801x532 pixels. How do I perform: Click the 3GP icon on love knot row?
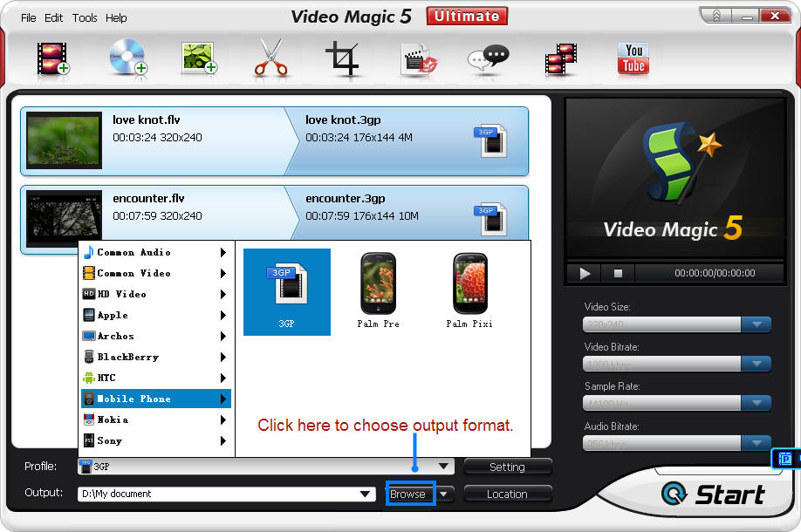coord(490,140)
